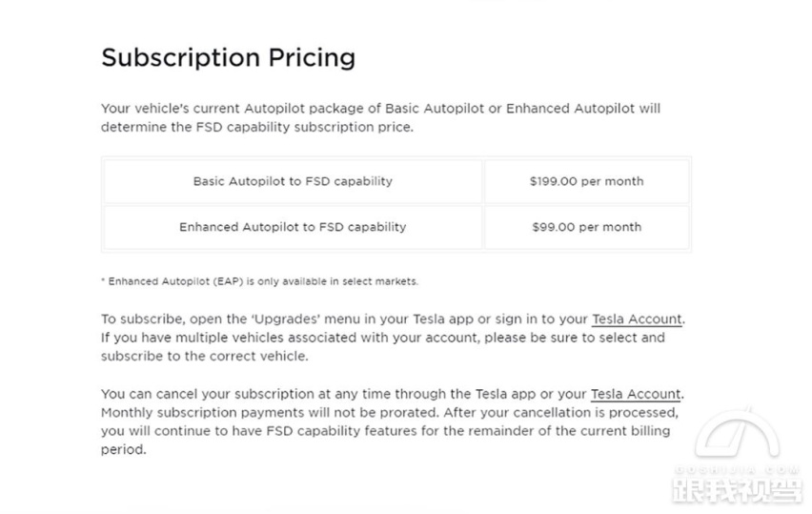This screenshot has height=514, width=812.
Task: Click the 'Monthly subscription payments will not be prorated' sentence
Action: pos(270,413)
